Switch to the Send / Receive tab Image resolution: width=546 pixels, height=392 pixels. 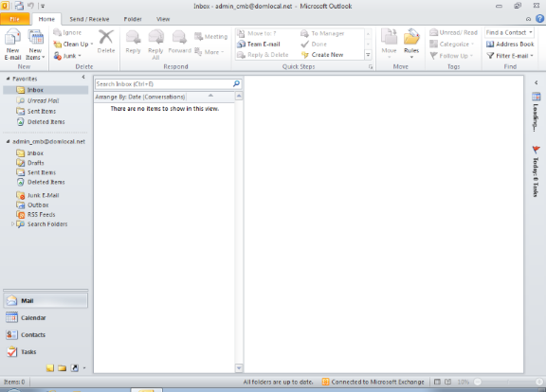click(89, 19)
